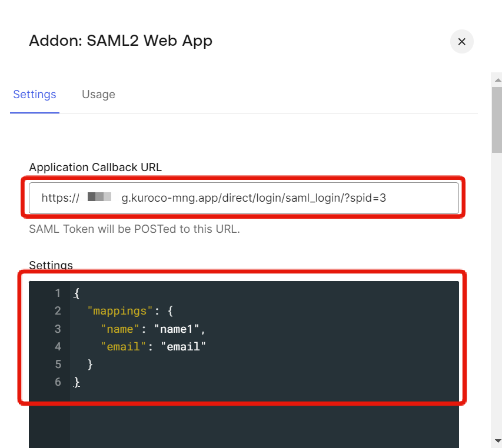Close the SAML2 Web App addon dialog
The height and width of the screenshot is (448, 502).
point(461,42)
